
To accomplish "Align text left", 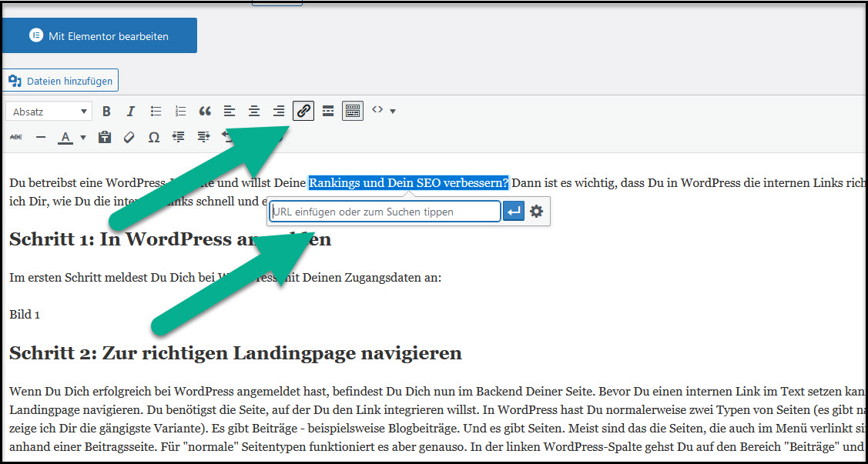I will pos(230,112).
